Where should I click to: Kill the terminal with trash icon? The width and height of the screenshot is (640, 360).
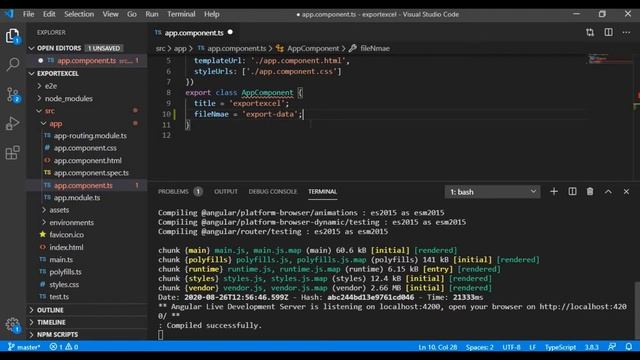coord(590,191)
